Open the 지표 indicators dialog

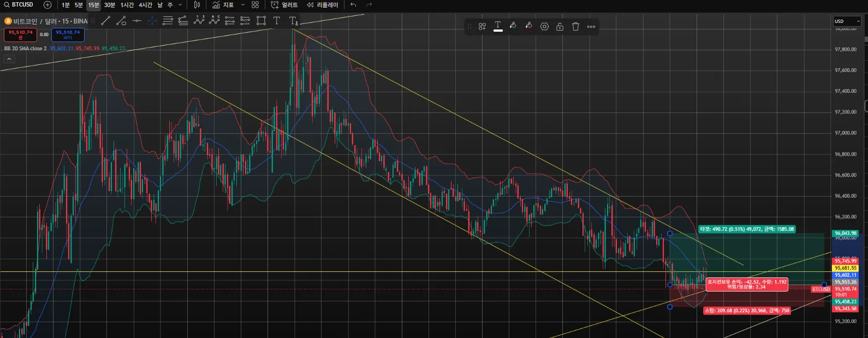(x=223, y=5)
